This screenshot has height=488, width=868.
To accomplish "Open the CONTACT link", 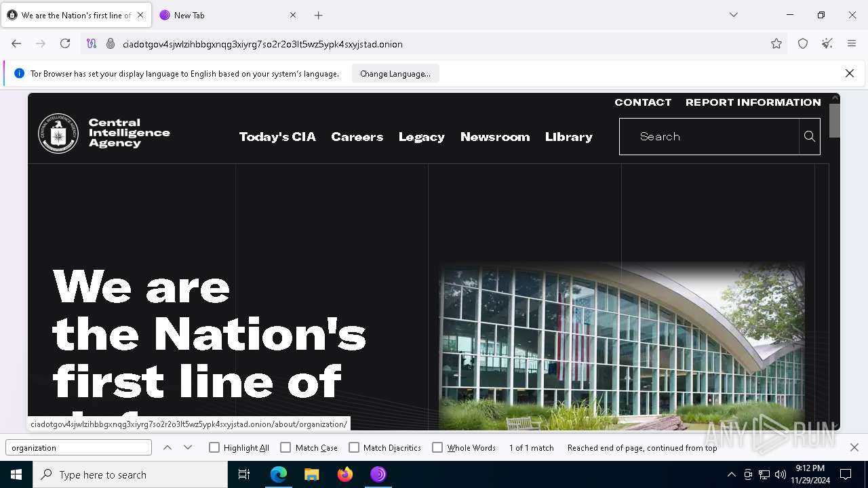I will (643, 102).
